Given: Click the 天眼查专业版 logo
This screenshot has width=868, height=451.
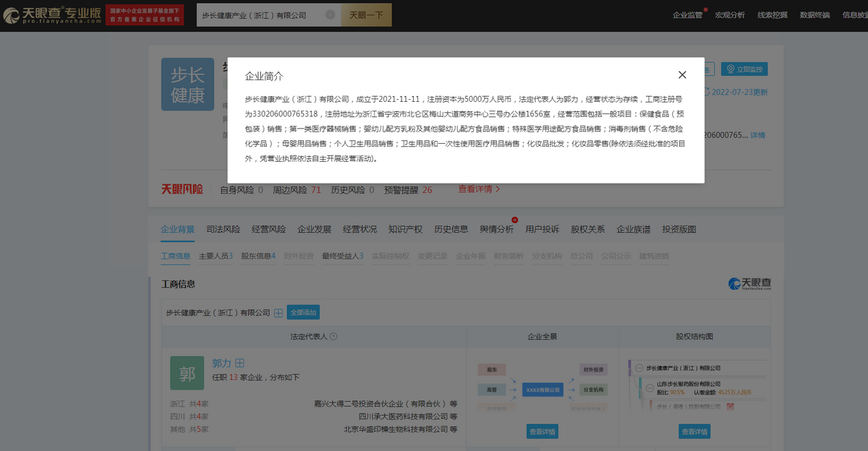Looking at the screenshot, I should (x=52, y=14).
